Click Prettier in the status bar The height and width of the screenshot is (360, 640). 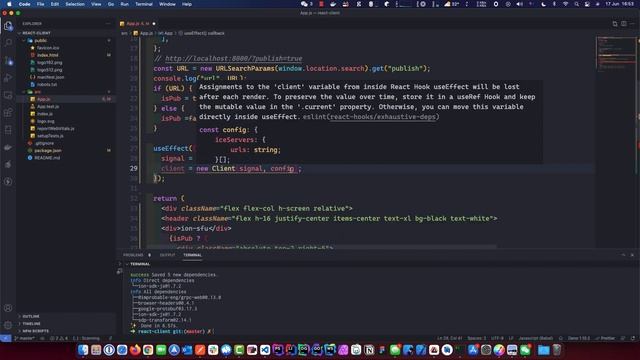[x=605, y=338]
